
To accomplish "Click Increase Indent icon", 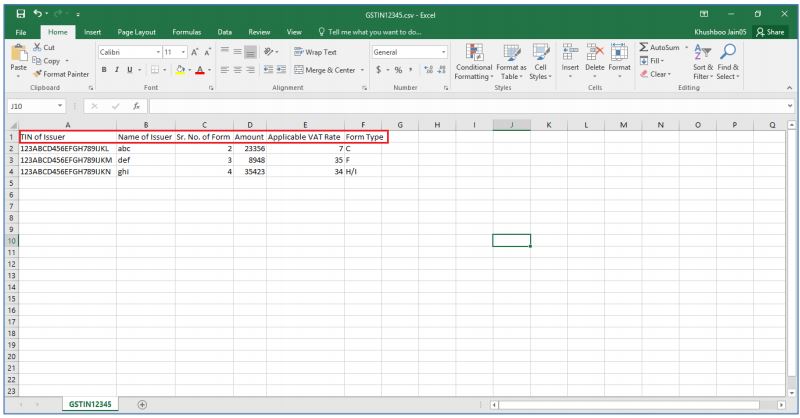I will click(x=281, y=69).
